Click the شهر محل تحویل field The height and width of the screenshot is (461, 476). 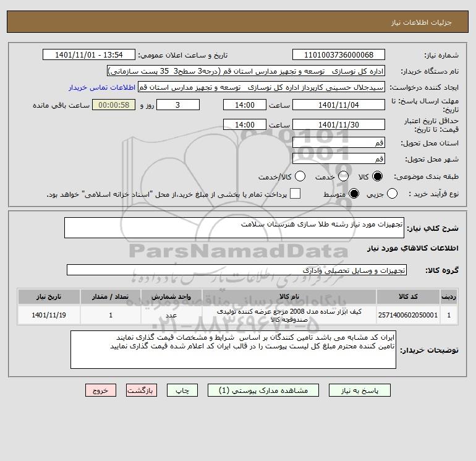pos(339,158)
